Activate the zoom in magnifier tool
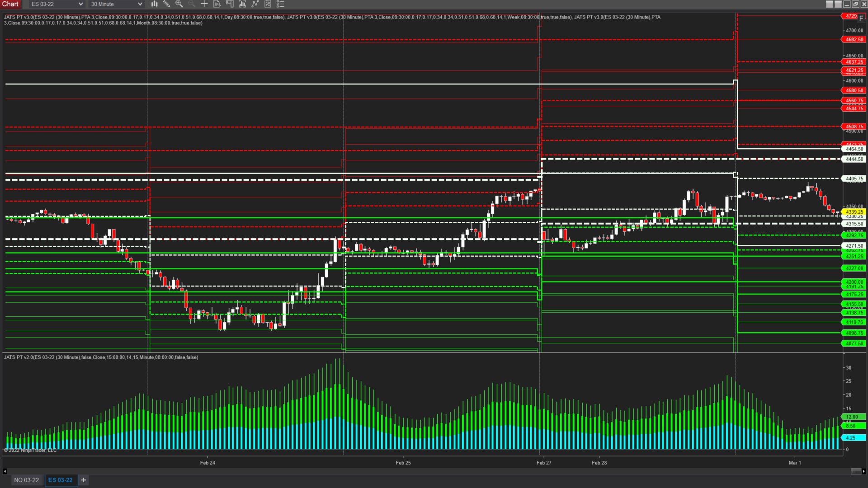The width and height of the screenshot is (868, 488). [x=179, y=4]
